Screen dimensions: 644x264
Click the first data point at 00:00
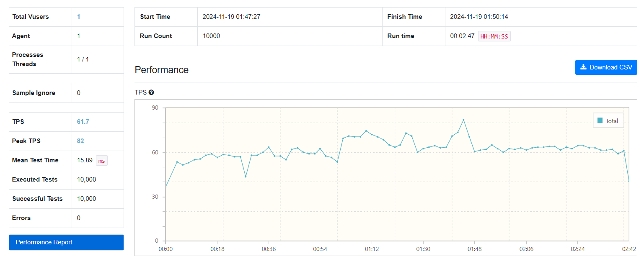[166, 187]
